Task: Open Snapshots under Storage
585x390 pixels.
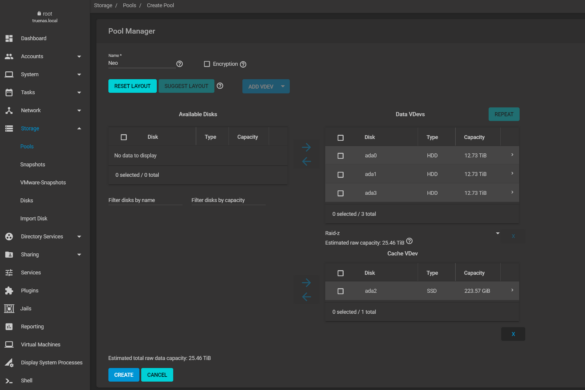Action: pyautogui.click(x=32, y=165)
